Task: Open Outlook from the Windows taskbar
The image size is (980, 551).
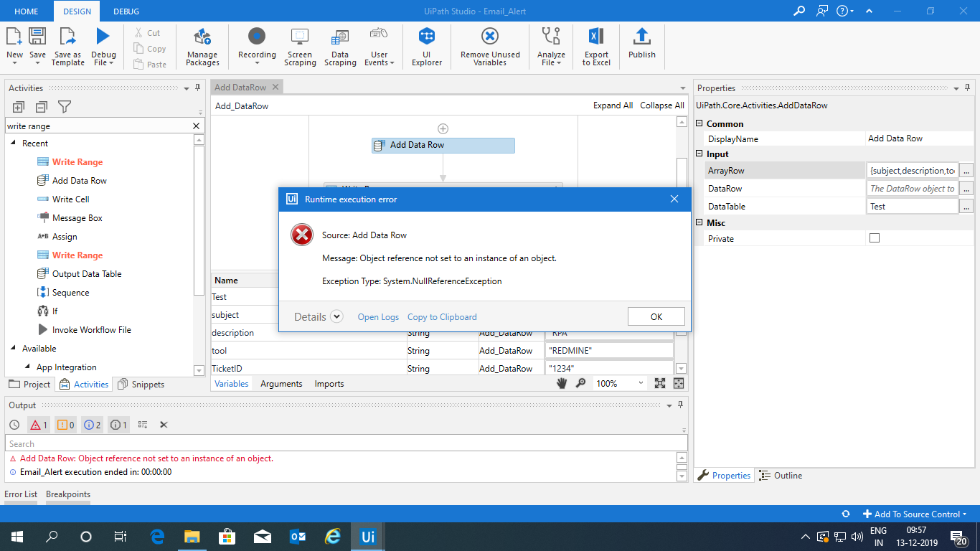Action: click(x=298, y=537)
